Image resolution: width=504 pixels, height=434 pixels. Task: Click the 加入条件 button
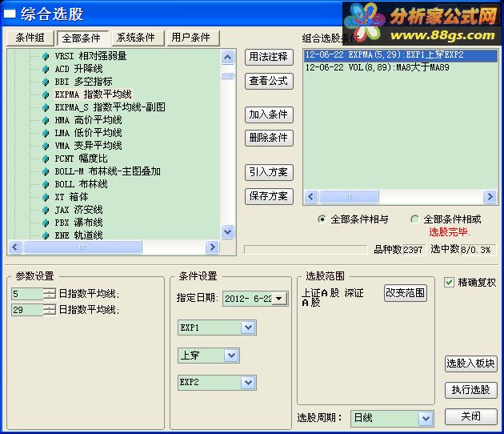[269, 115]
